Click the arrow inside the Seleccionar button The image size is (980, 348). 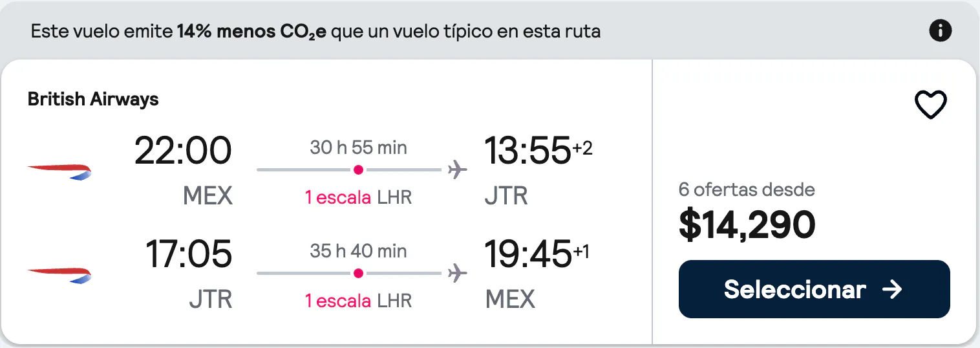(x=892, y=290)
